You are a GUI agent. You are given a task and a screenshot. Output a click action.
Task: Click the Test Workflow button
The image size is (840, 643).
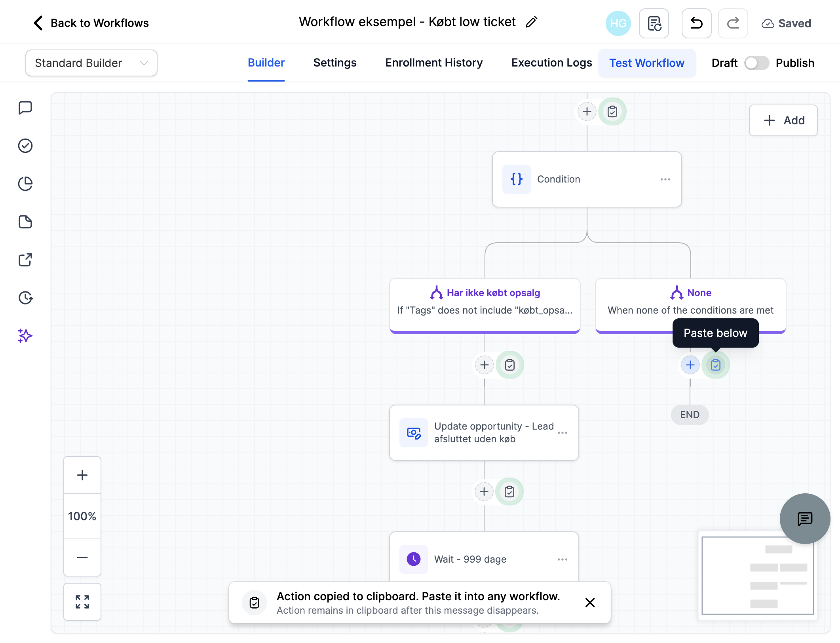click(647, 63)
